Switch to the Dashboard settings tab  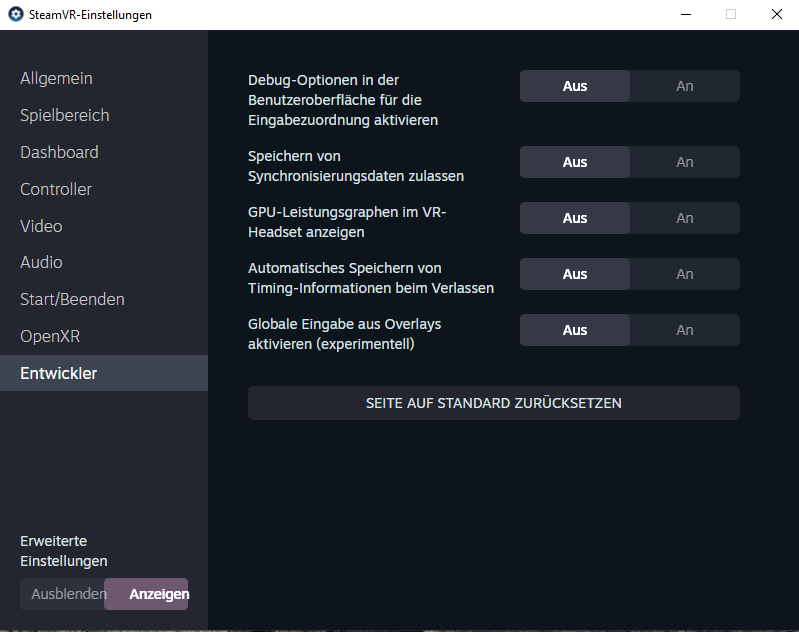[59, 152]
